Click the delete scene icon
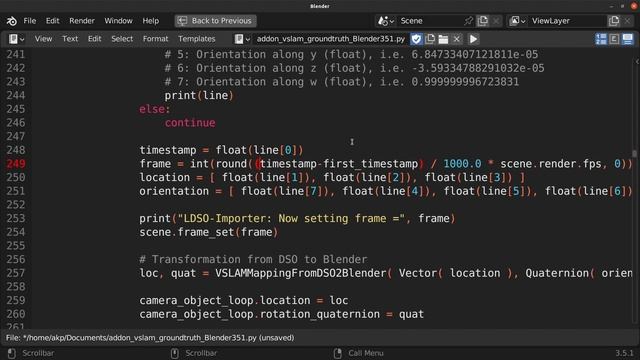This screenshot has width=640, height=360. 496,21
